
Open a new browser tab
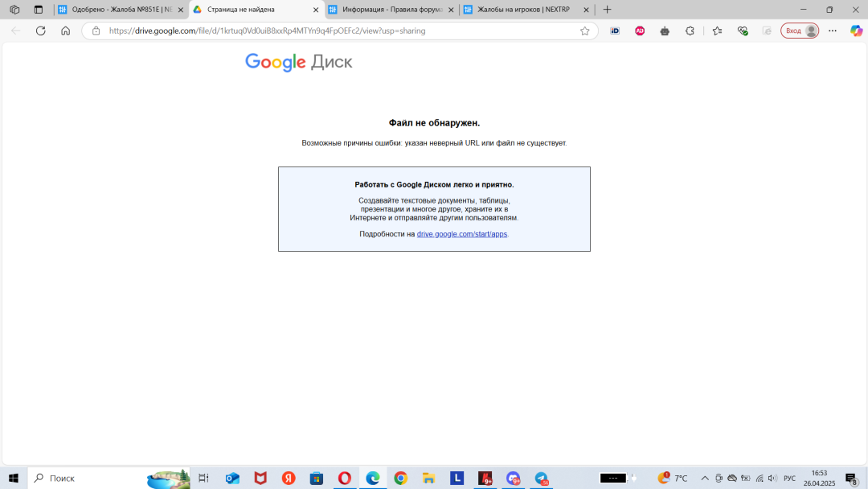608,10
